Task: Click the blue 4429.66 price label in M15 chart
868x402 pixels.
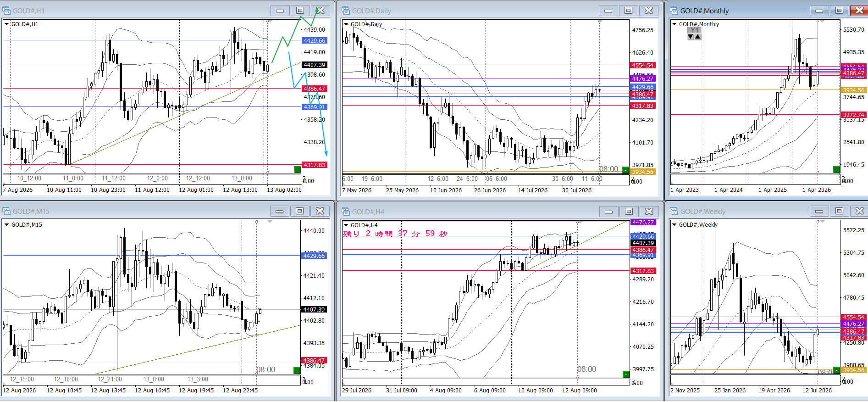Action: coord(315,256)
